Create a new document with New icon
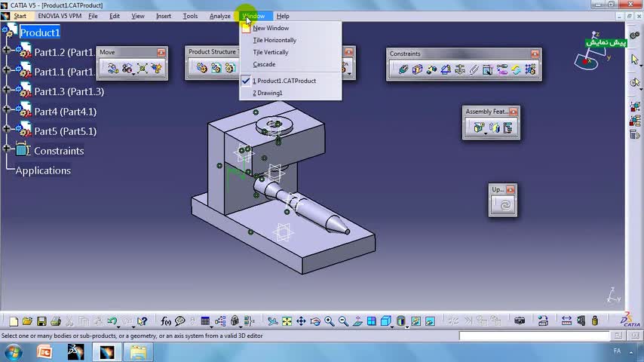 [x=14, y=321]
